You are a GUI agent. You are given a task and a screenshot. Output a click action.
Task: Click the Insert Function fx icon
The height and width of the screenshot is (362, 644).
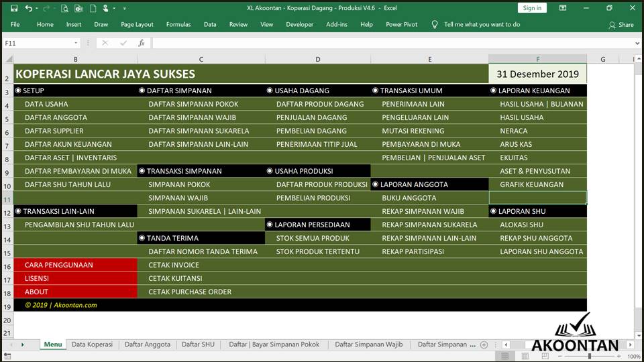[x=142, y=43]
